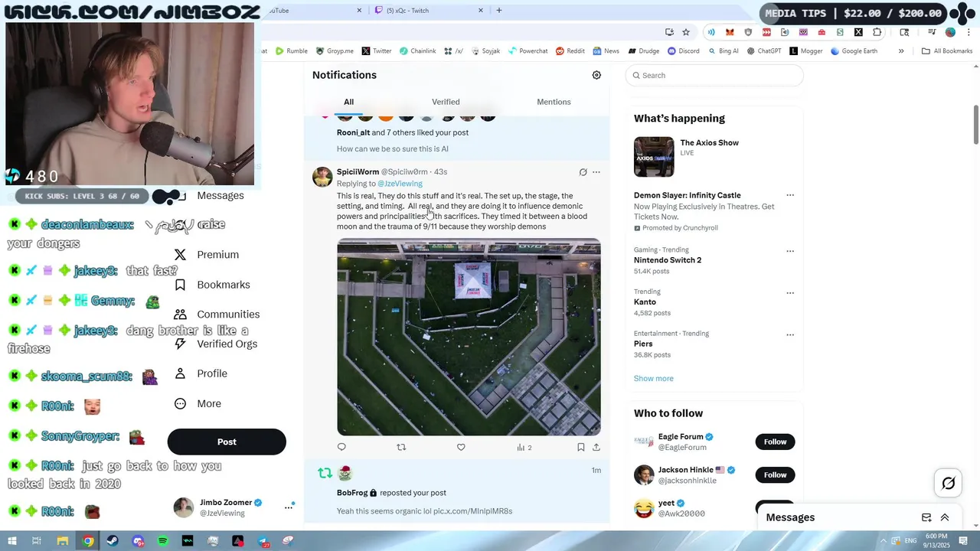Open options for Kanto trend
Screen dimensions: 980x551
click(x=790, y=293)
